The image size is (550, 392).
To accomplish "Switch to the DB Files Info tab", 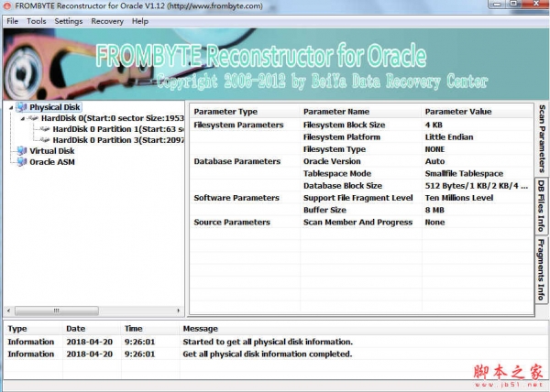I will (541, 206).
